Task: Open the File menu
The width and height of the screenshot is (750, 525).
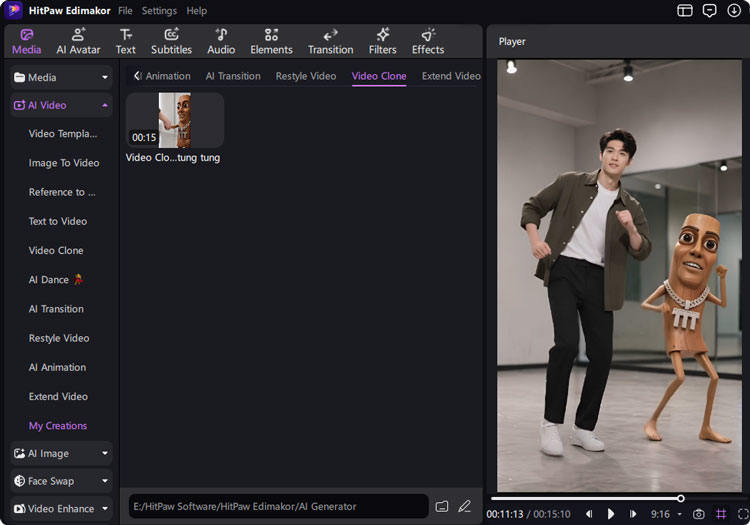Action: [x=125, y=11]
